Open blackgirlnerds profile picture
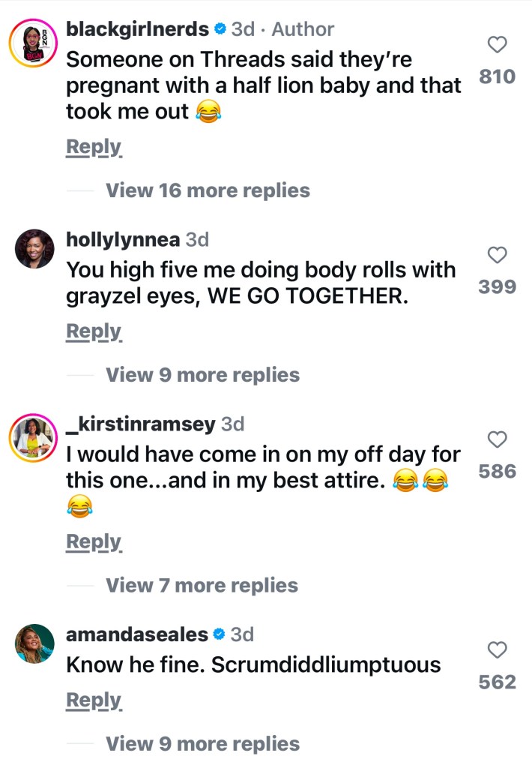 (34, 42)
